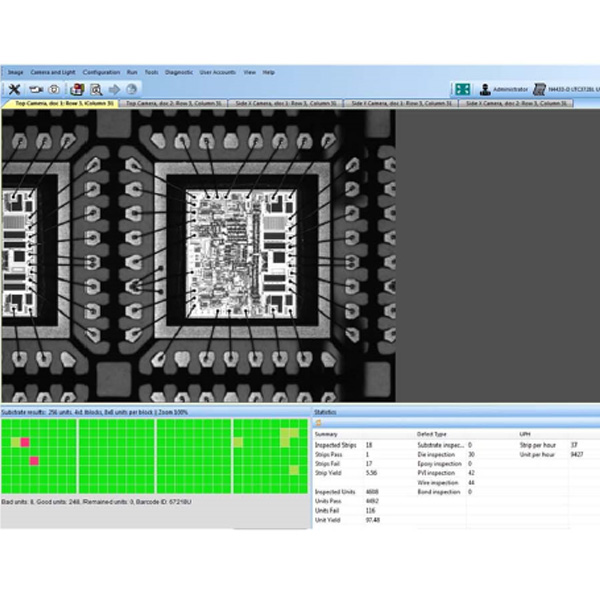Click the small orange icon under Statistics
The height and width of the screenshot is (600, 600).
pos(318,422)
